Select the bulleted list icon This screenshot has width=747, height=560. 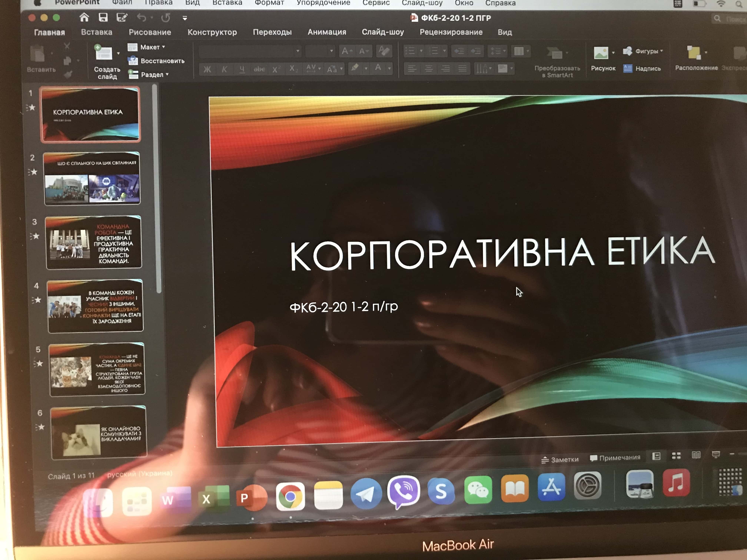click(x=410, y=51)
